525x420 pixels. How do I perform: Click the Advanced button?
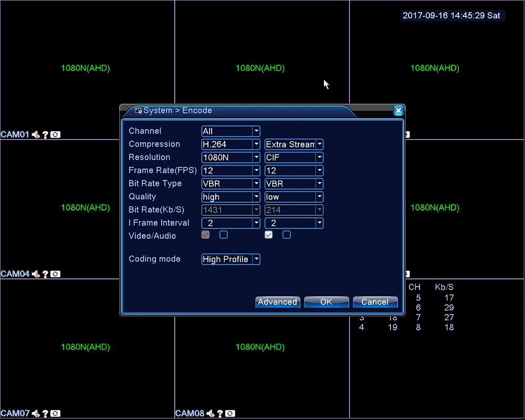[x=278, y=302]
